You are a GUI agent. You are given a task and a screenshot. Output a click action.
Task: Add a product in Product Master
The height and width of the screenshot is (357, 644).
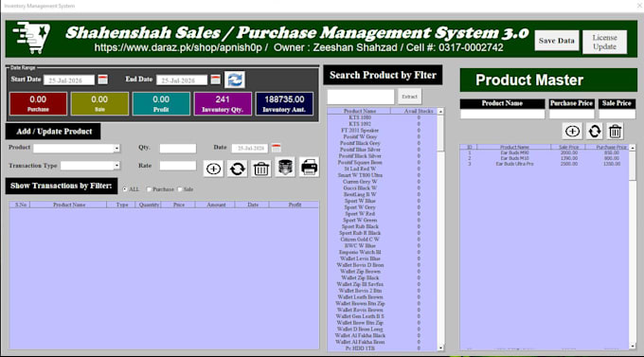pos(572,132)
